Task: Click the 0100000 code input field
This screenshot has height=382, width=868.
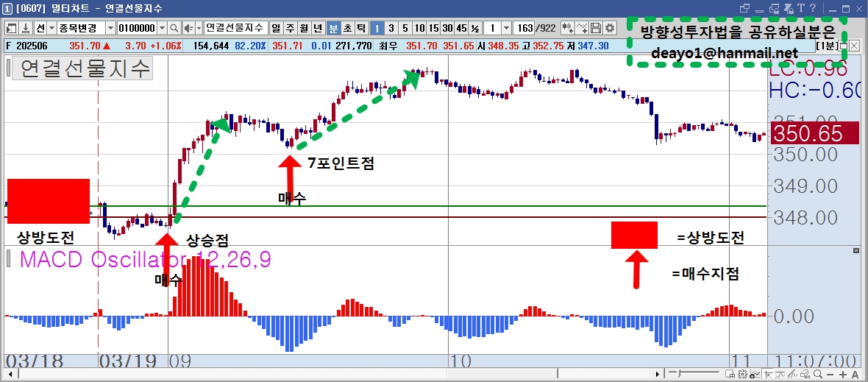Action: pos(137,28)
